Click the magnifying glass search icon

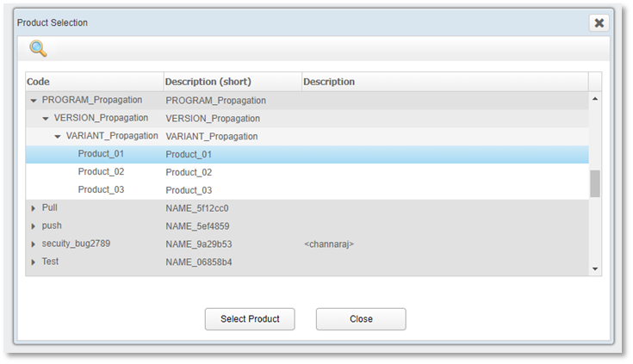tap(38, 49)
